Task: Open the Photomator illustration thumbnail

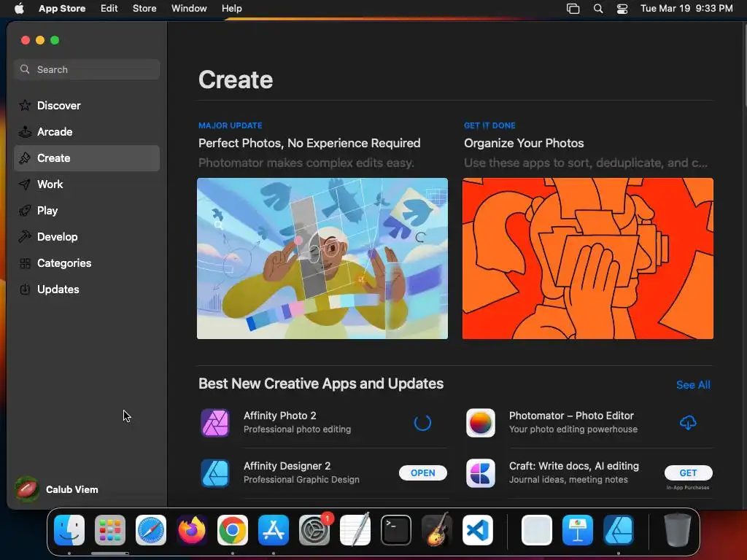Action: pyautogui.click(x=322, y=259)
